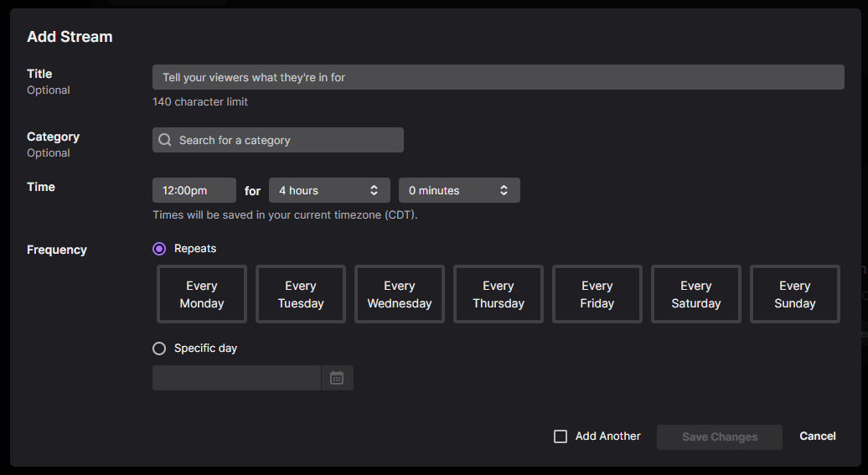
Task: Click the Specific day date input field
Action: coord(236,378)
